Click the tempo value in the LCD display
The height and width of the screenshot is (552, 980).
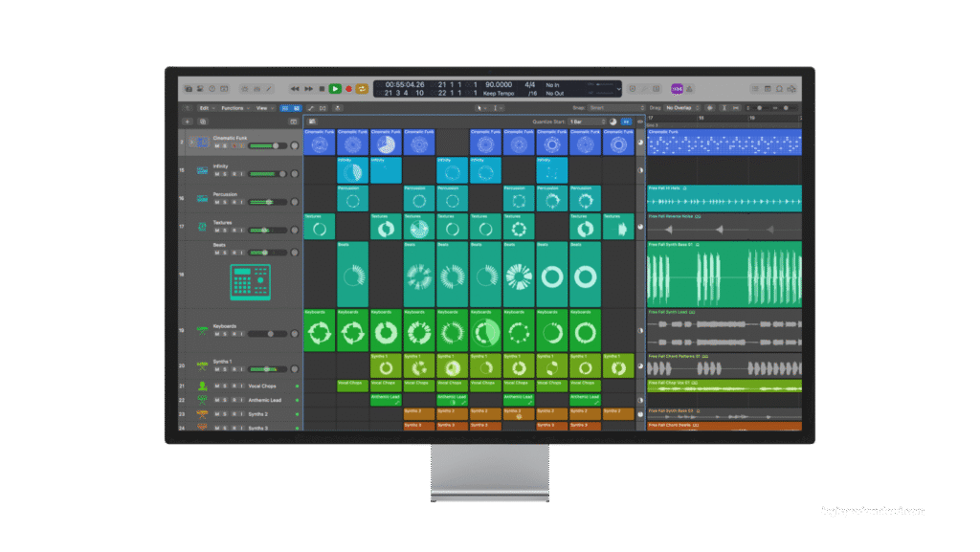click(x=498, y=84)
